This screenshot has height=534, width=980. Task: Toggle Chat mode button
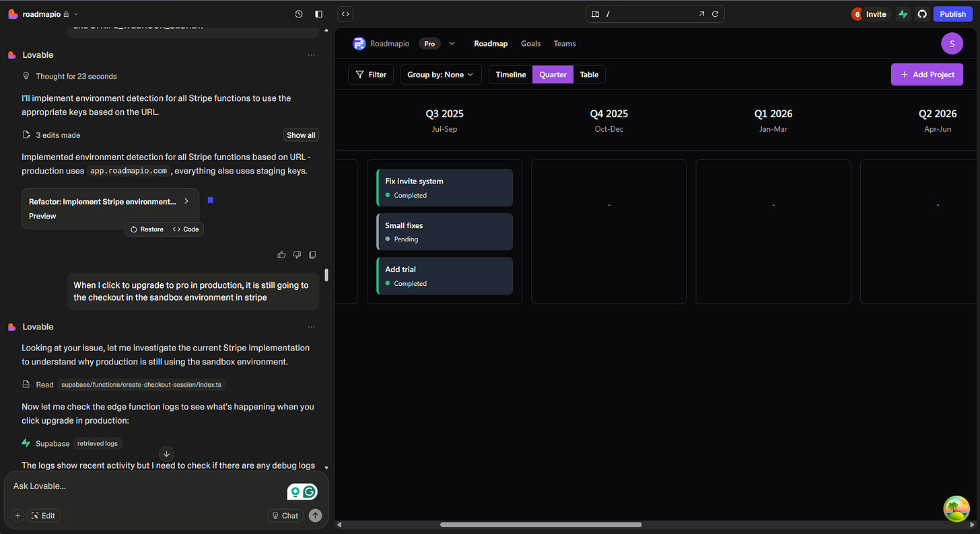tap(285, 516)
